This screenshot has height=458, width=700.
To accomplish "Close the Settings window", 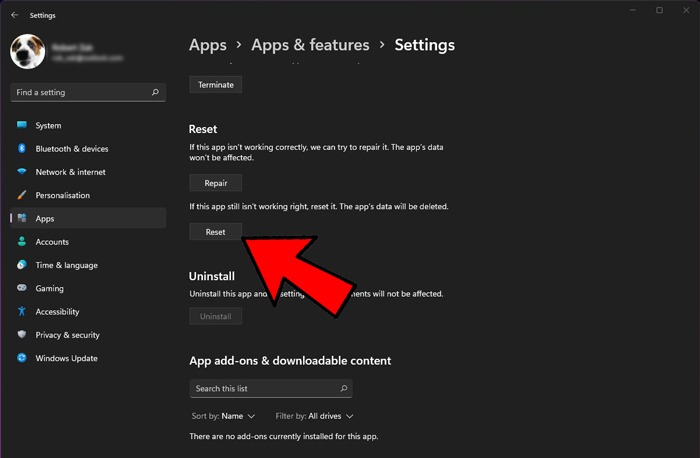I will point(686,10).
